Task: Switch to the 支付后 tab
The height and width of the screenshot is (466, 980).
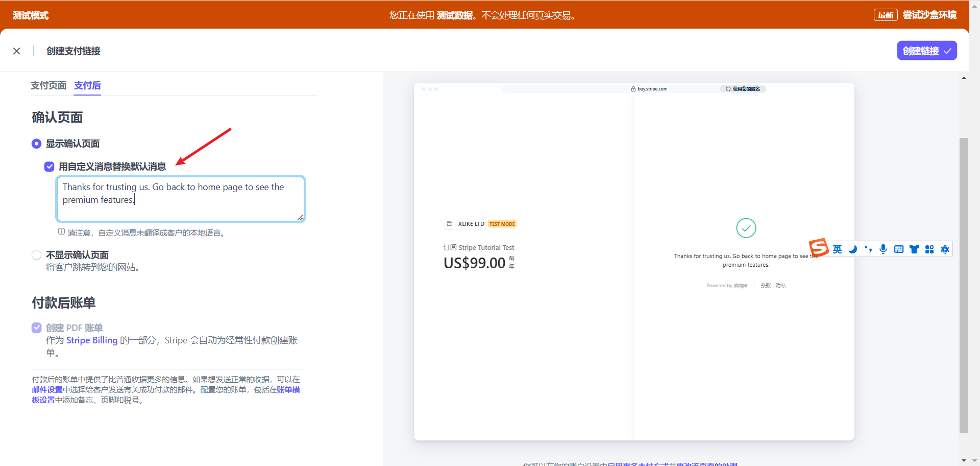Action: tap(87, 85)
